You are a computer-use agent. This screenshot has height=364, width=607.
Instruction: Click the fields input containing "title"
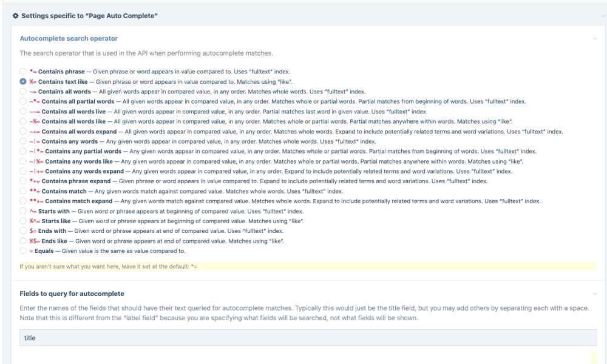tap(303, 337)
